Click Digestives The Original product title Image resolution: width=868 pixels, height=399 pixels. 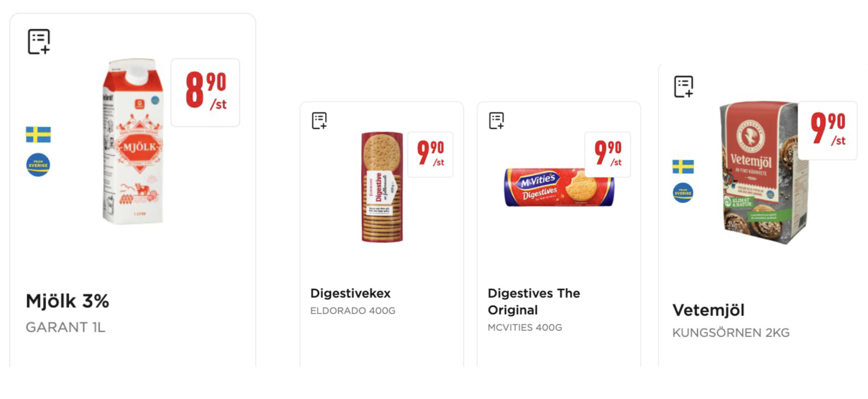(x=534, y=301)
